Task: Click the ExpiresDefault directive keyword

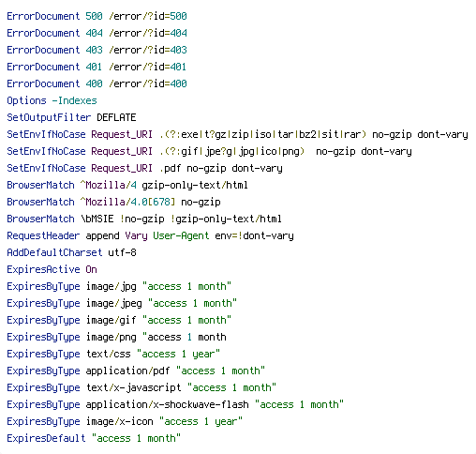Action: (x=46, y=438)
